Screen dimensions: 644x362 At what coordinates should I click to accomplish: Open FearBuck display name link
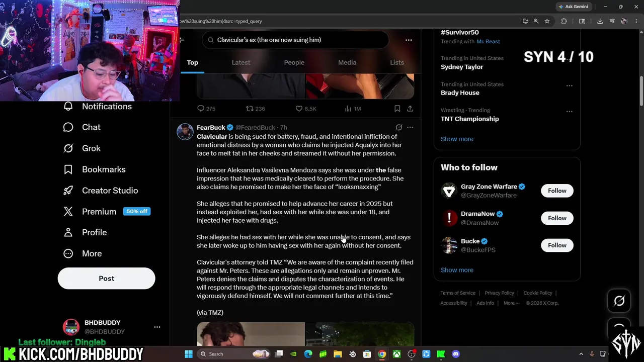click(211, 128)
